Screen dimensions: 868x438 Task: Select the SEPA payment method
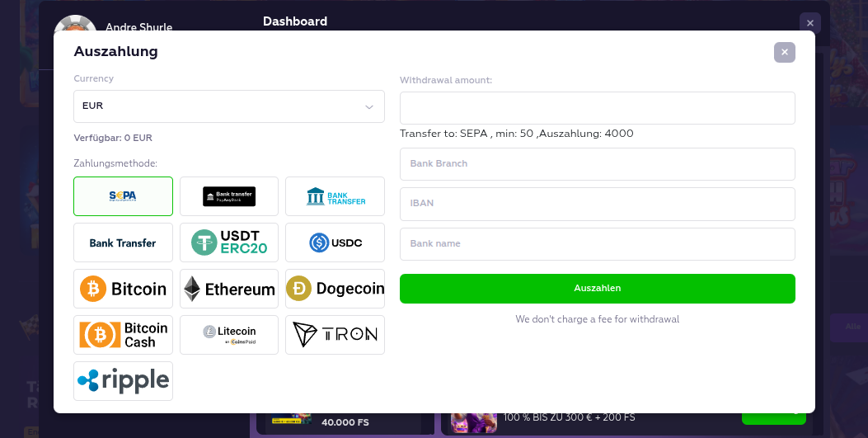tap(123, 196)
